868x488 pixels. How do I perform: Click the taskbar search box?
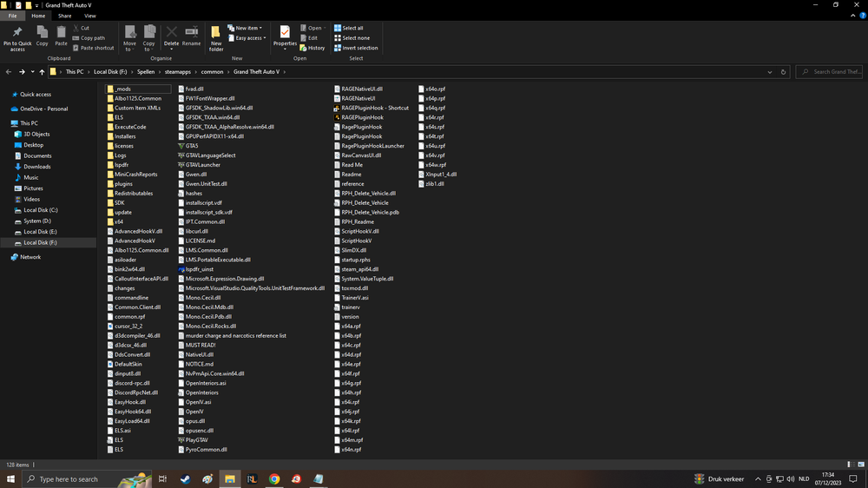point(87,478)
